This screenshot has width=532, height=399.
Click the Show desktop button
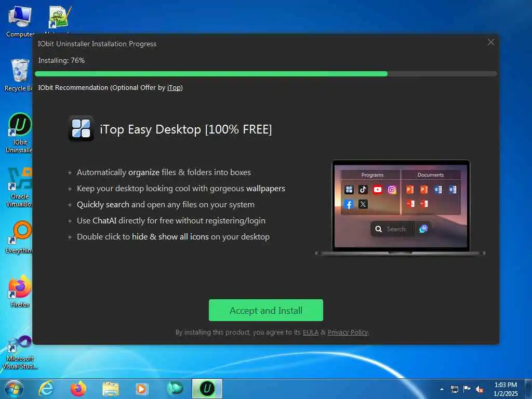pos(528,389)
